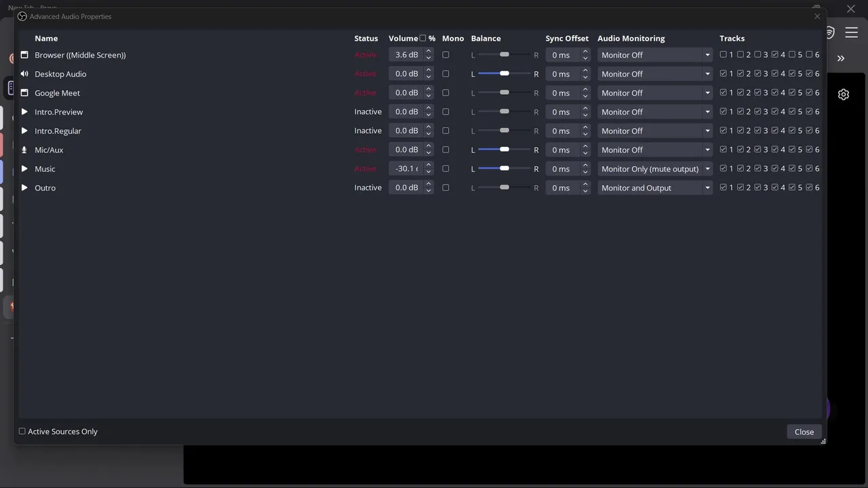Open Audio Monitoring dropdown for Browser (Middle Screen)
This screenshot has height=488, width=868.
coord(655,55)
